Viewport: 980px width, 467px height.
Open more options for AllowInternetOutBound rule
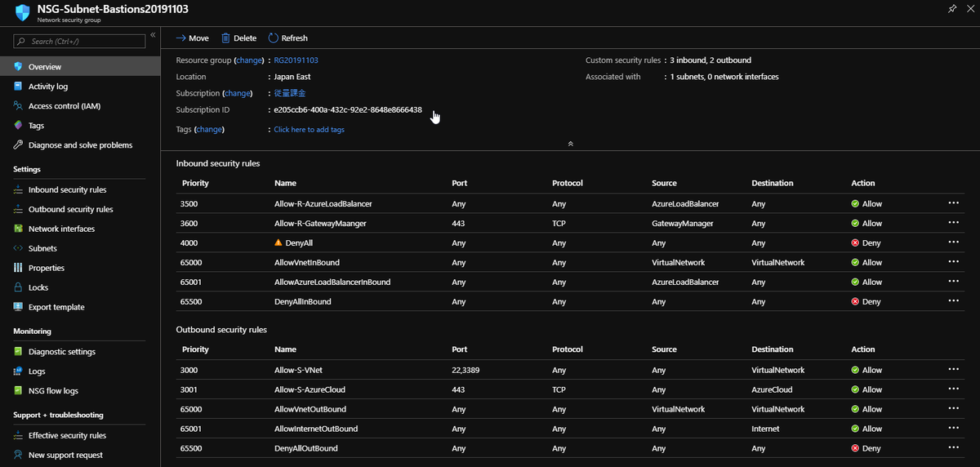953,429
